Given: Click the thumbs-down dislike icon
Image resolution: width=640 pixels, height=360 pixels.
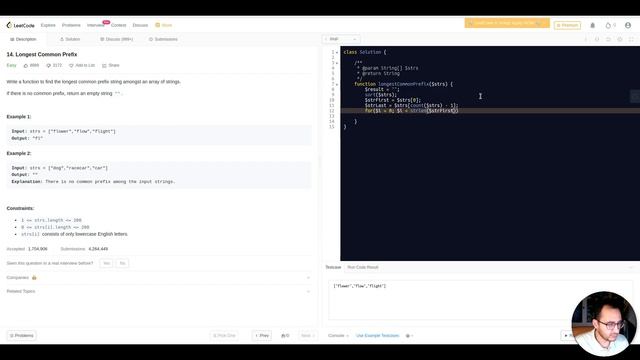Looking at the screenshot, I should [49, 65].
